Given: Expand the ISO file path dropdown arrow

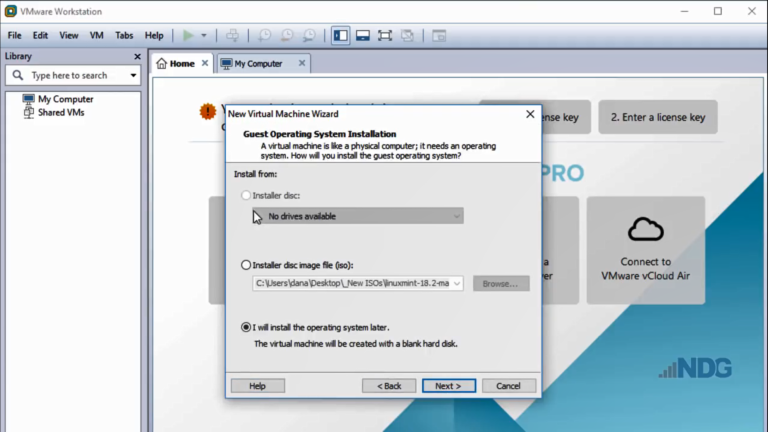Looking at the screenshot, I should pyautogui.click(x=456, y=283).
